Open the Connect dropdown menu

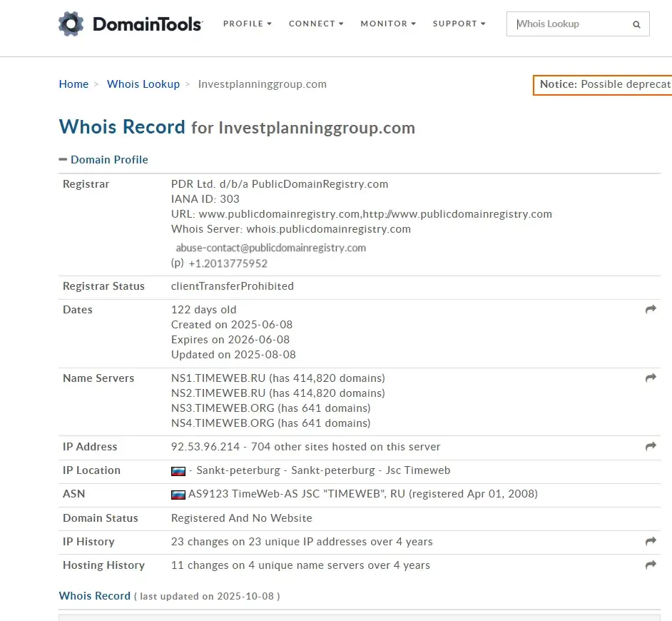click(316, 24)
